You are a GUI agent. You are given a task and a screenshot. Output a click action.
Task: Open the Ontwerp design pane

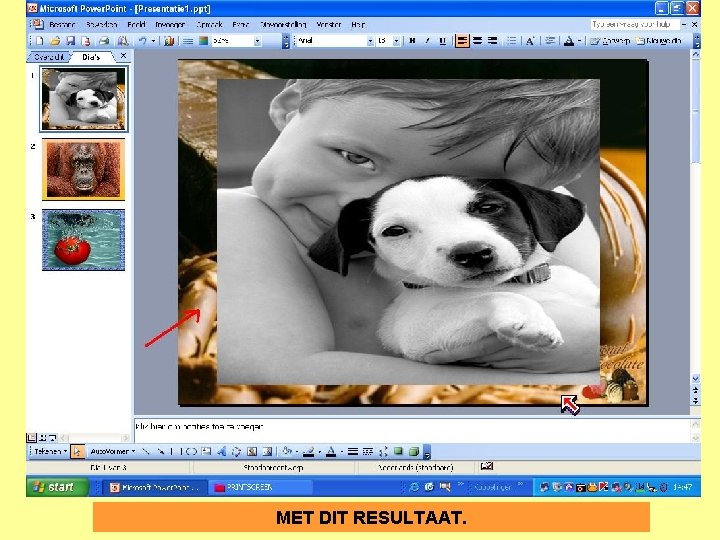(x=610, y=41)
